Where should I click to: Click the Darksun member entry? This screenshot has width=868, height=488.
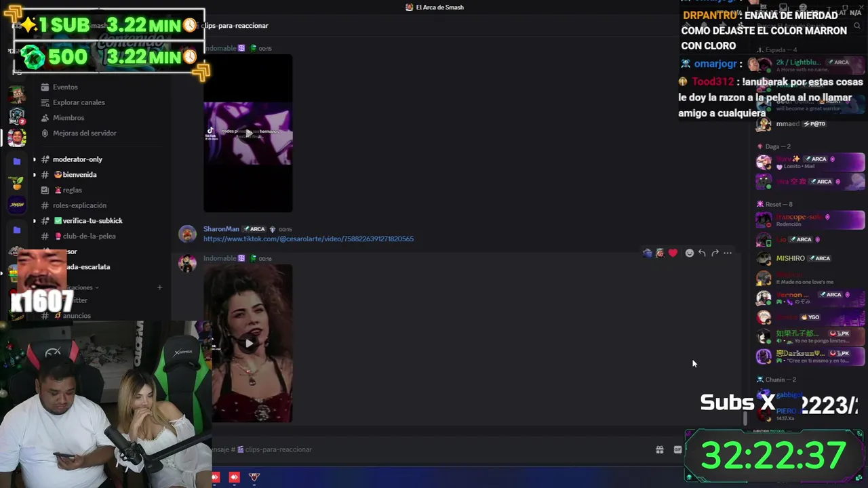pyautogui.click(x=810, y=357)
